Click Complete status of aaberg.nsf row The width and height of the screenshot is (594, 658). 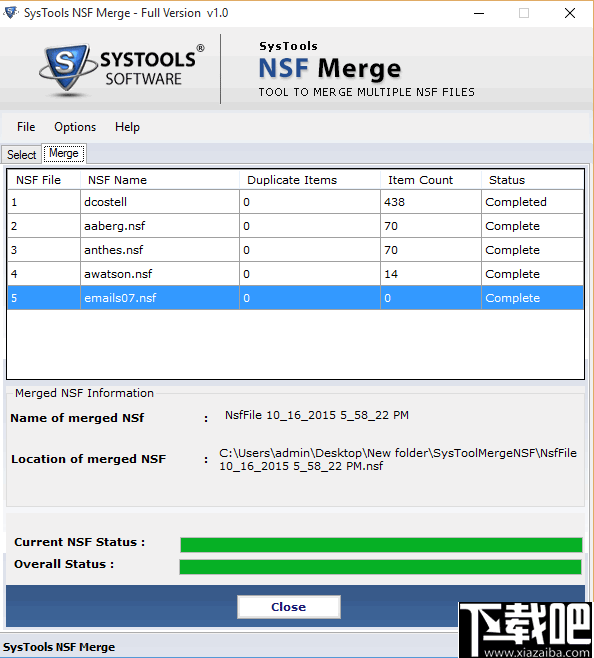[x=532, y=226]
